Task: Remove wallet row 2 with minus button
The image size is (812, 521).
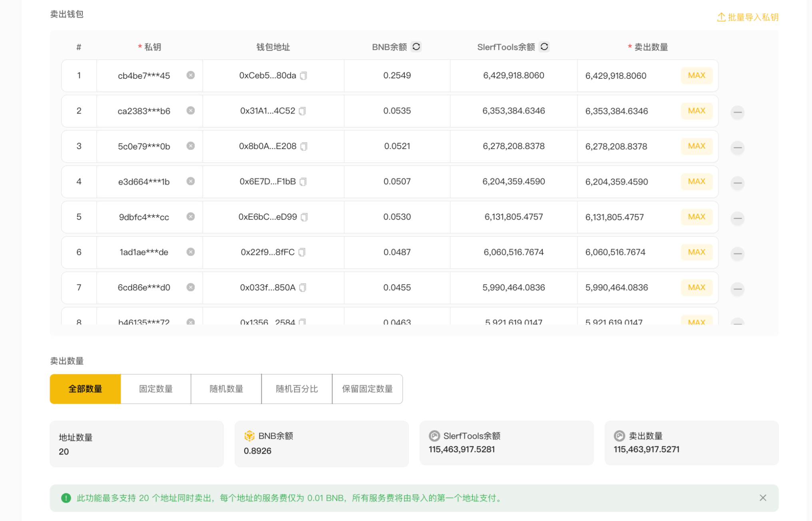Action: point(737,112)
